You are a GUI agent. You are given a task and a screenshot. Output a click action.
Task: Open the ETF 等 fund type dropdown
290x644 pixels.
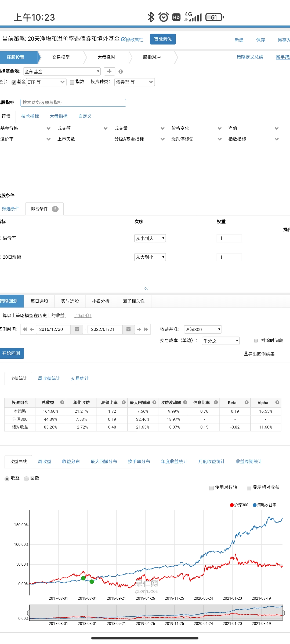tap(46, 82)
